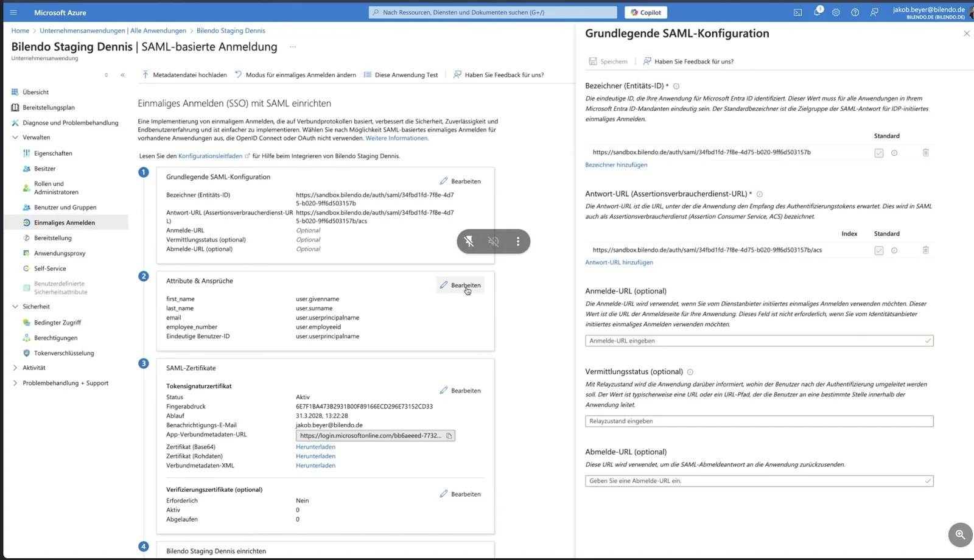The image size is (974, 560).
Task: Collapse the Sicherheit section in the sidebar
Action: [x=15, y=307]
